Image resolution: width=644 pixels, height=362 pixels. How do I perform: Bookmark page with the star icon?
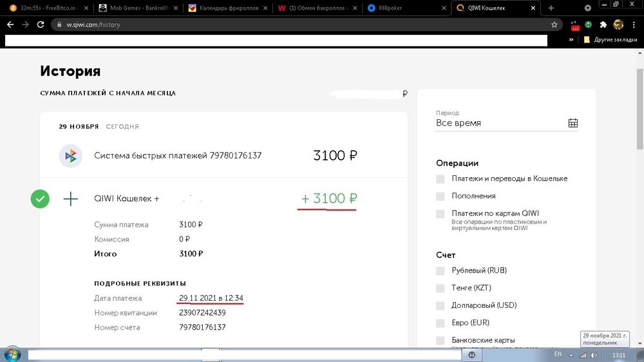point(554,24)
